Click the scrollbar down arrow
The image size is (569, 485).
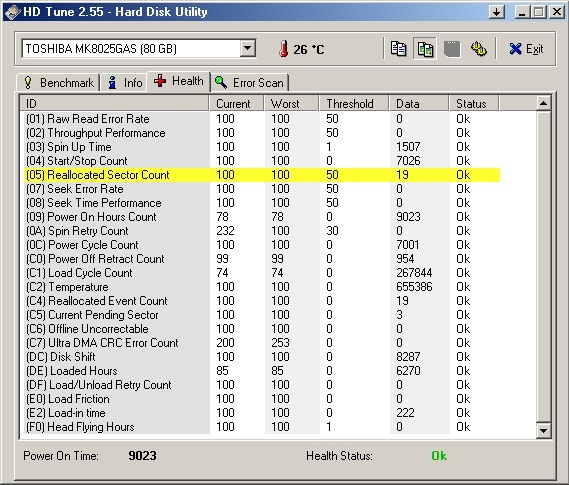[x=543, y=430]
